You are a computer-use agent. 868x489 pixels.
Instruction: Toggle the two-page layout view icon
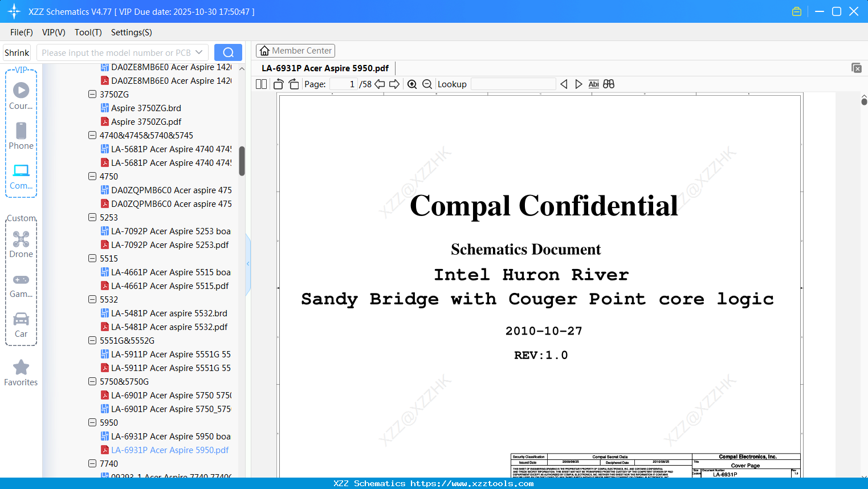point(262,84)
